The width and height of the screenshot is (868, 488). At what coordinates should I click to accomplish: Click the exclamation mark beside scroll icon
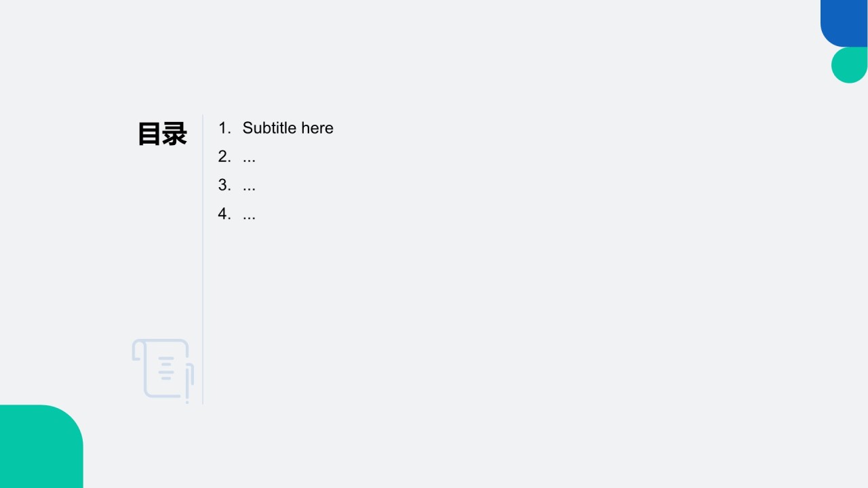pyautogui.click(x=187, y=387)
